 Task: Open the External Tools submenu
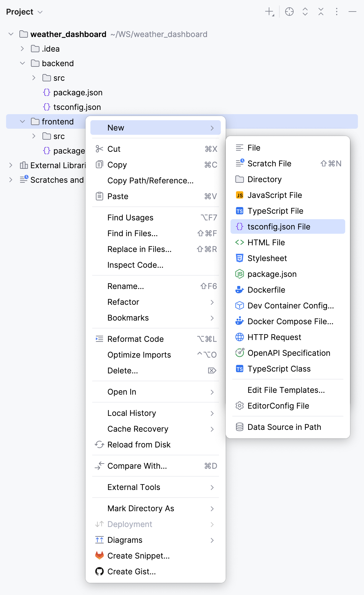pyautogui.click(x=156, y=487)
